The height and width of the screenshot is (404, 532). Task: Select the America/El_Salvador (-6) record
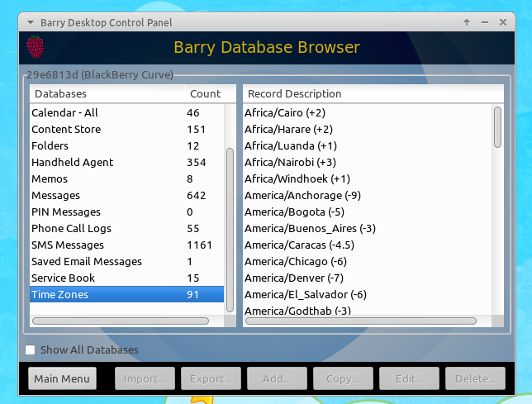point(368,294)
